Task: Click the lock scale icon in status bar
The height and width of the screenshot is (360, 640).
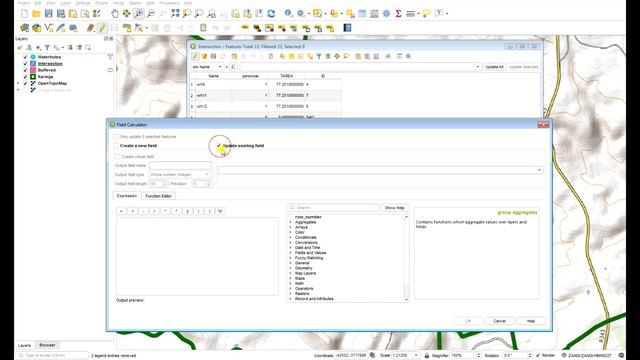Action: (x=427, y=356)
